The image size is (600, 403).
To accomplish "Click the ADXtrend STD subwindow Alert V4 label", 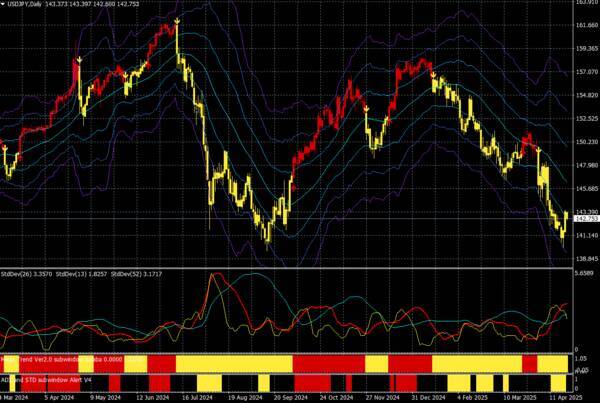I will tap(52, 379).
